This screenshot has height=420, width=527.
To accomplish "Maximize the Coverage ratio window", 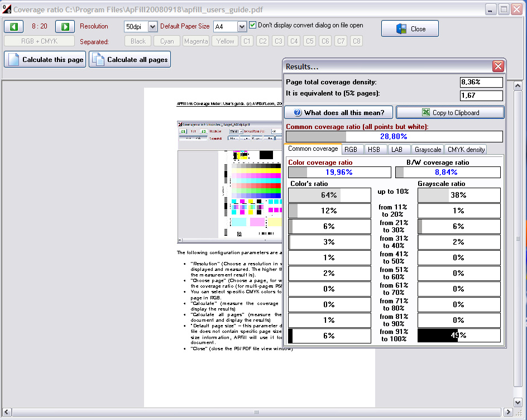I will (504, 9).
